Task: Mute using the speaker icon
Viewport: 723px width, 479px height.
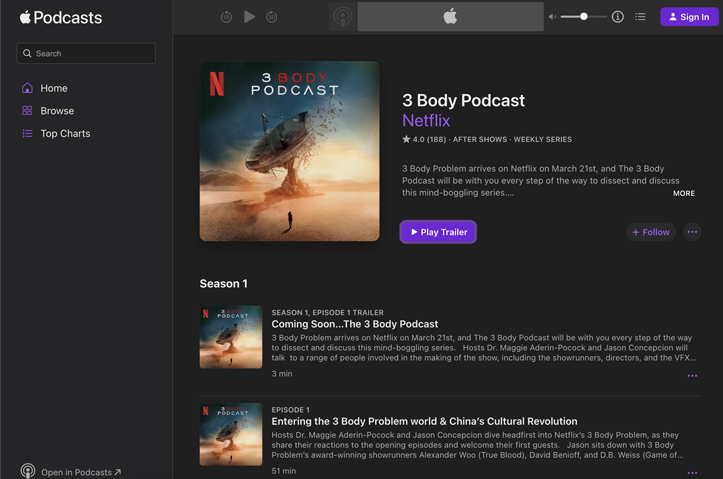Action: point(552,17)
